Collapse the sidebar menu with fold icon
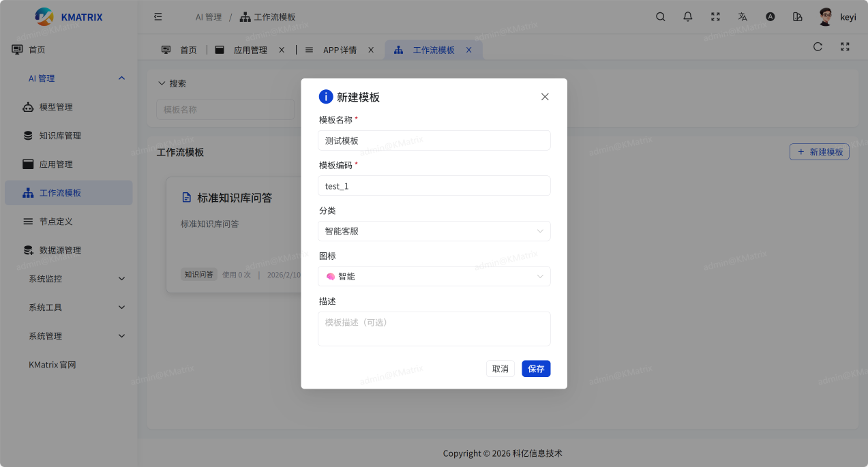The height and width of the screenshot is (467, 868). pyautogui.click(x=158, y=17)
